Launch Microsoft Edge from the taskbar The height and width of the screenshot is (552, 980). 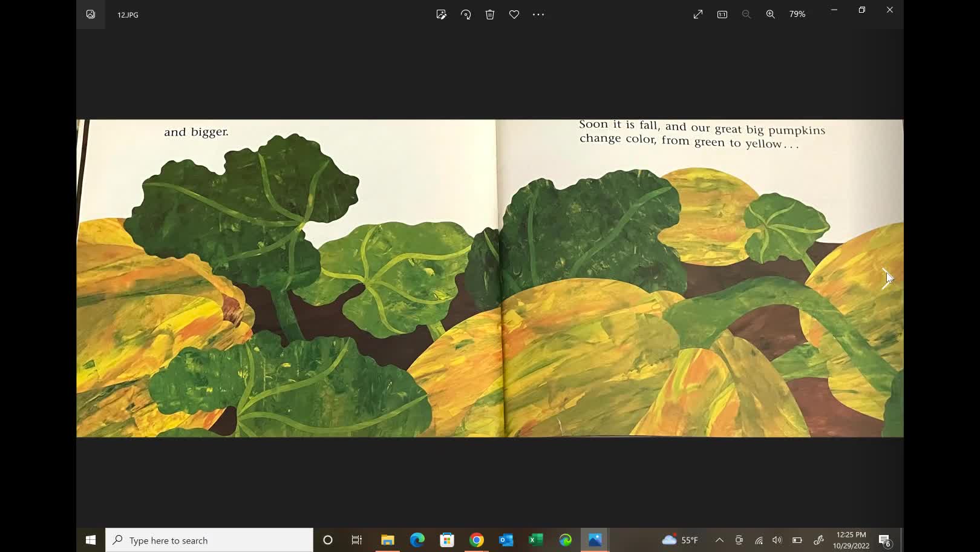[x=417, y=540]
